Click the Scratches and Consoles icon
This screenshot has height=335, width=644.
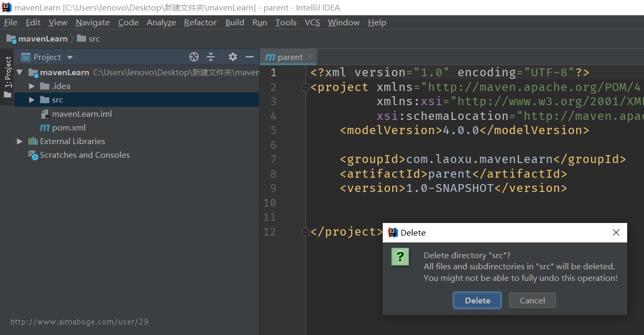point(33,155)
